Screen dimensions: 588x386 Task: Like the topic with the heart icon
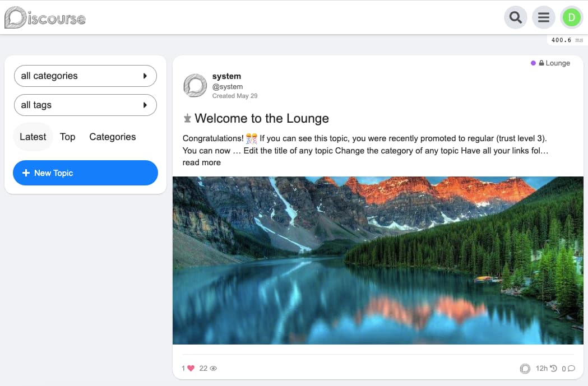191,368
